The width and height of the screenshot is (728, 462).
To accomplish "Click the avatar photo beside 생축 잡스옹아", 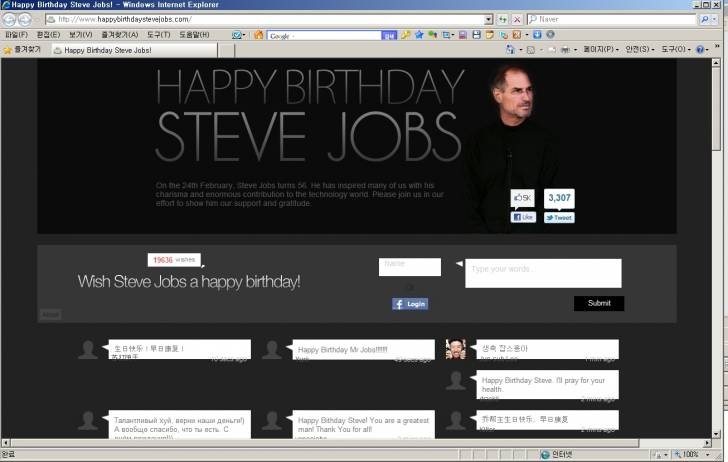I will coord(455,349).
